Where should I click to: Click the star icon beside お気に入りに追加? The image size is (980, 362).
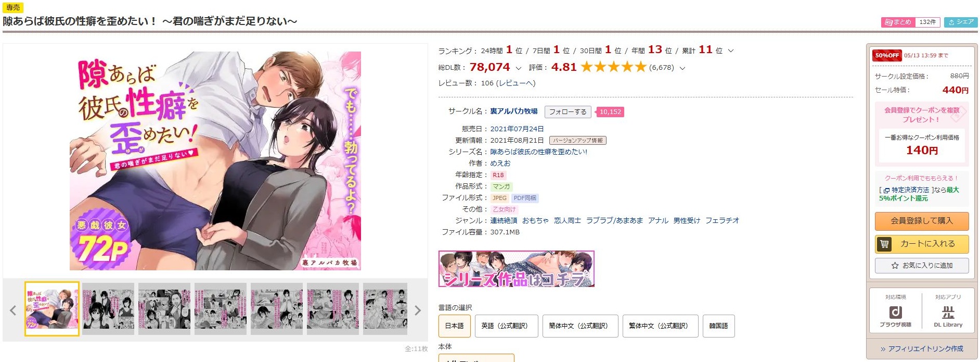pyautogui.click(x=895, y=266)
